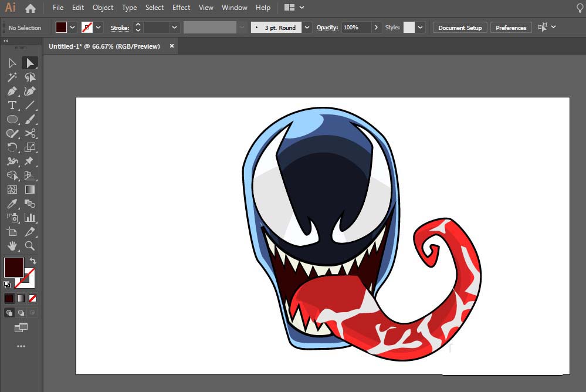Open the Object menu
Screen dimensions: 586x392
103,8
